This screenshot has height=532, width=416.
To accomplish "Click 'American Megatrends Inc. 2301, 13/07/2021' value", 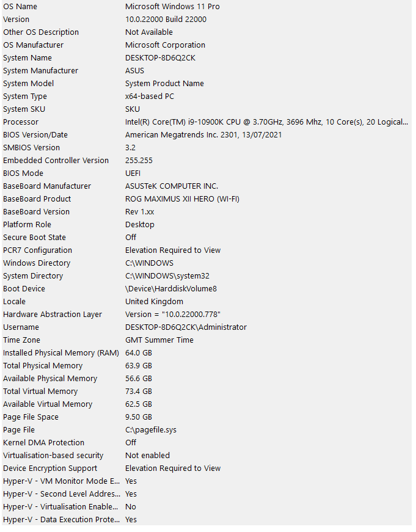I will (x=203, y=135).
